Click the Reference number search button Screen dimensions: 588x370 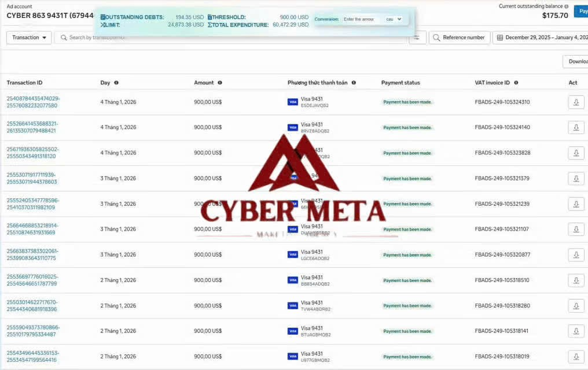(x=460, y=38)
